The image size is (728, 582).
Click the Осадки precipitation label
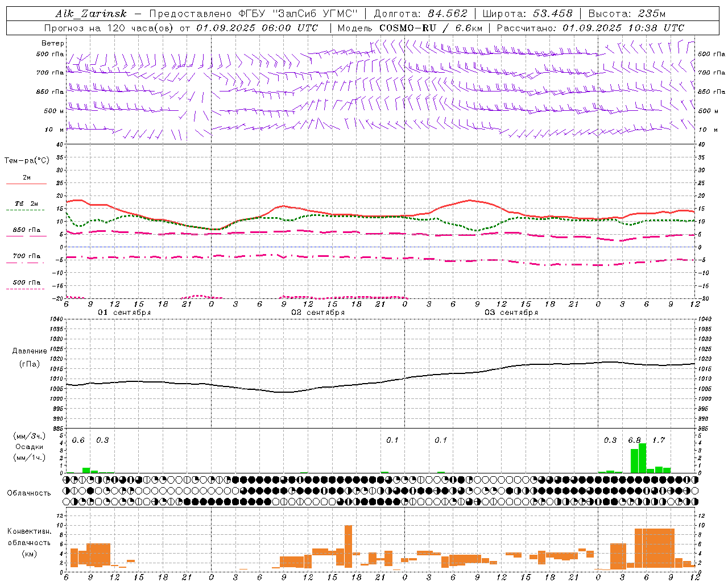(x=30, y=447)
